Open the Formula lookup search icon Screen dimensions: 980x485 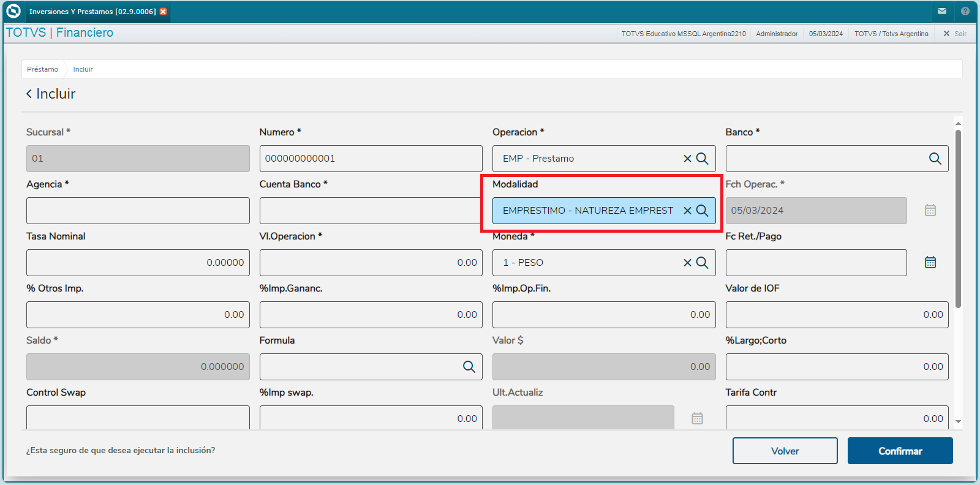pyautogui.click(x=469, y=367)
